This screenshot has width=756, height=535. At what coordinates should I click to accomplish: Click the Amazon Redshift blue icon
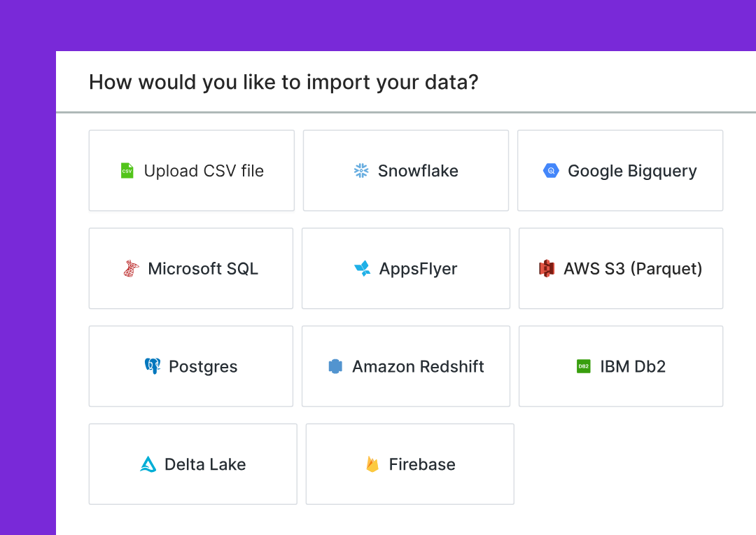(335, 366)
